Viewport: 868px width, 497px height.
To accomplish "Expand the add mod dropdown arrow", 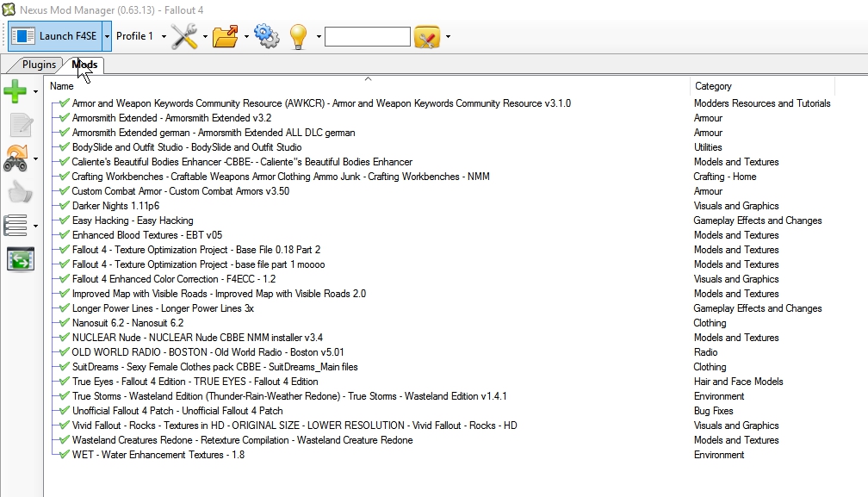I will [35, 91].
